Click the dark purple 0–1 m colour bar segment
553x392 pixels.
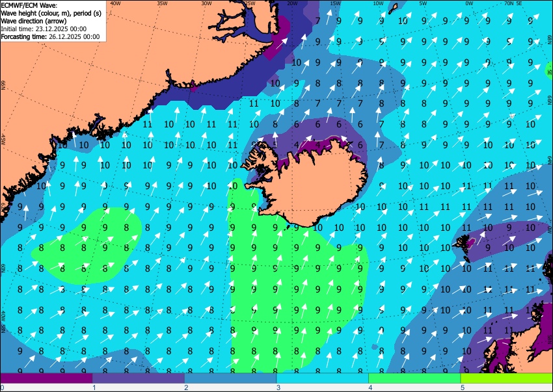pyautogui.click(x=46, y=378)
